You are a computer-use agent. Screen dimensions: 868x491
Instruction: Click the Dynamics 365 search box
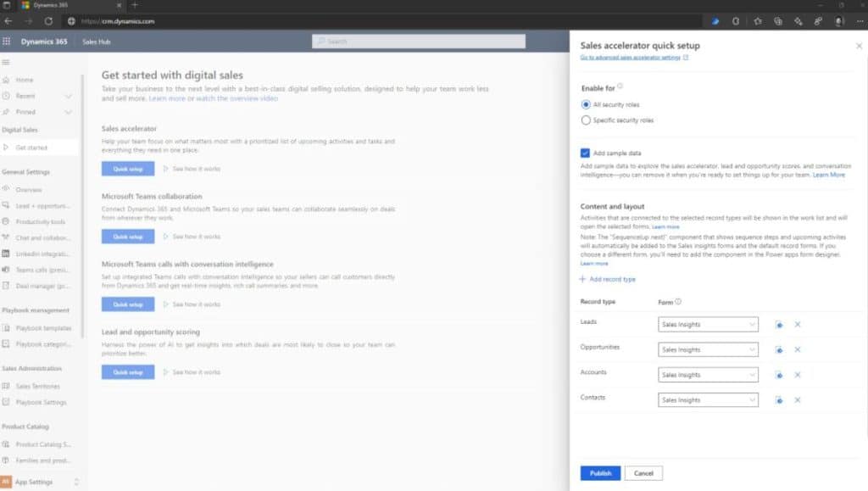[419, 42]
